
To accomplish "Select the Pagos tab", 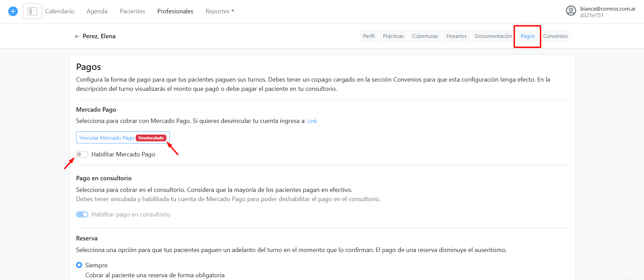I will coord(527,36).
